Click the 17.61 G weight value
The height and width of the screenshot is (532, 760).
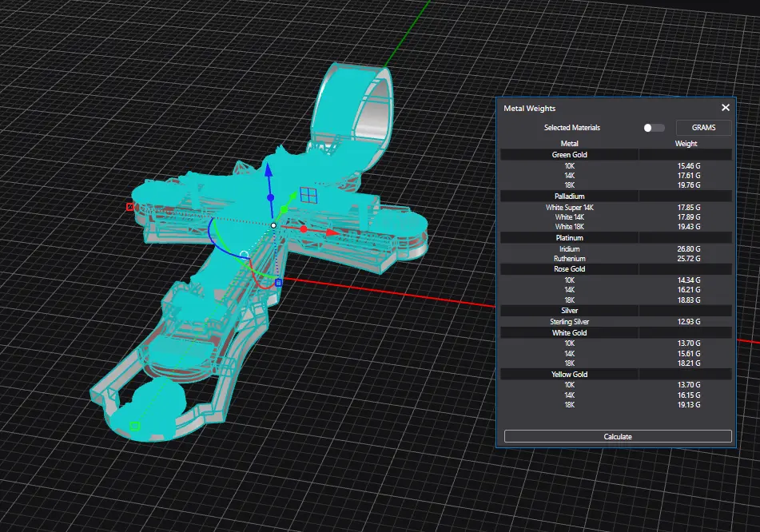coord(689,176)
